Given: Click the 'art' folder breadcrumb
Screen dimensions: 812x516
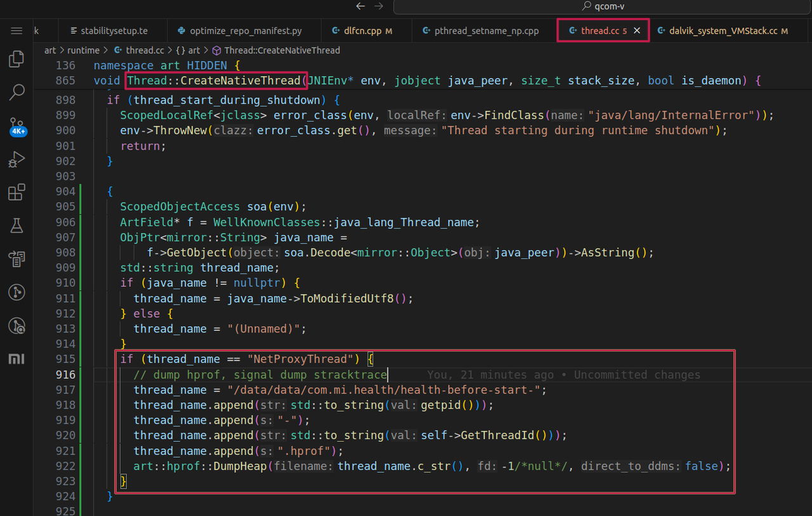Looking at the screenshot, I should click(50, 50).
